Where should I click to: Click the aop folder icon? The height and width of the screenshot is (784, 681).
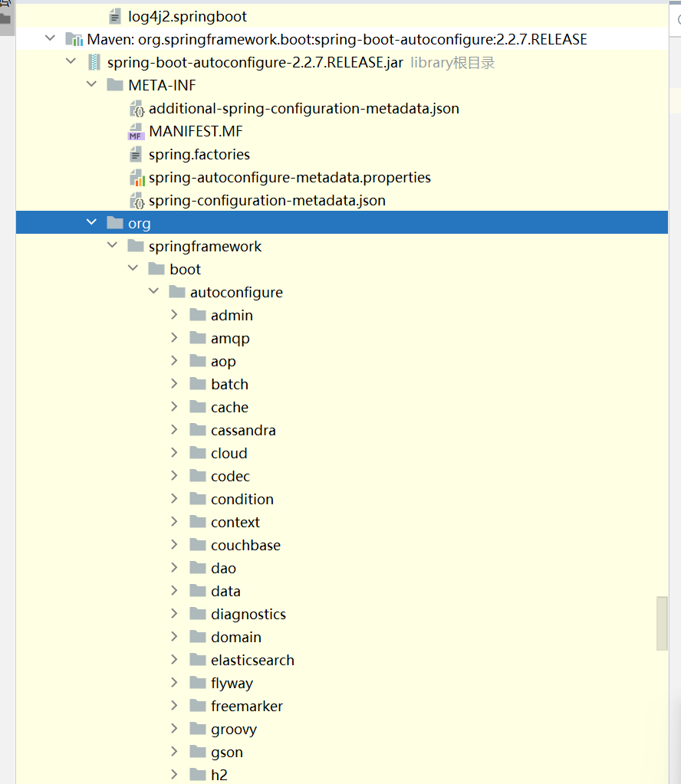point(198,360)
